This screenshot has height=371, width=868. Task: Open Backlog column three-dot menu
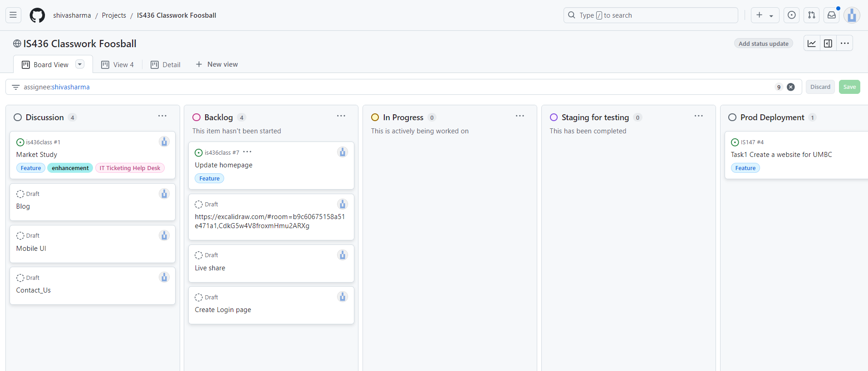[x=341, y=116]
